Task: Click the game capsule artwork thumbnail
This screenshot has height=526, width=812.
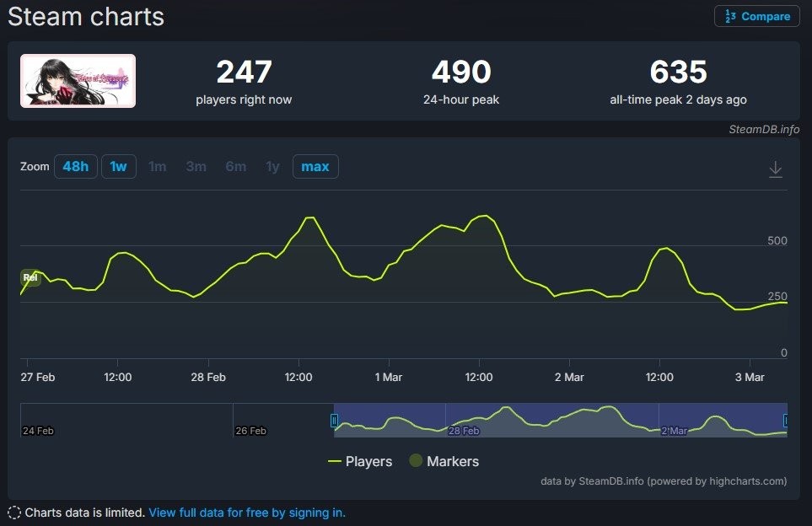Action: coord(78,80)
